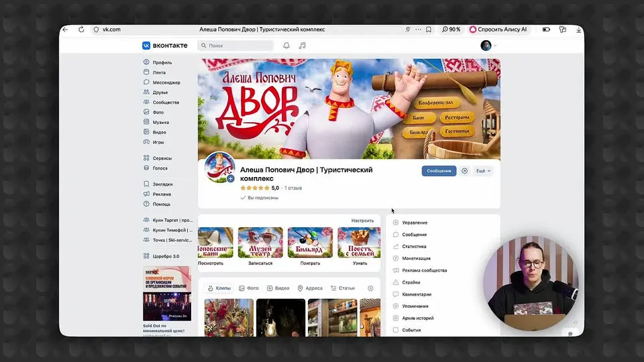Click the 90% zoom level indicator
Viewport: 644px width, 362px height.
pyautogui.click(x=451, y=29)
